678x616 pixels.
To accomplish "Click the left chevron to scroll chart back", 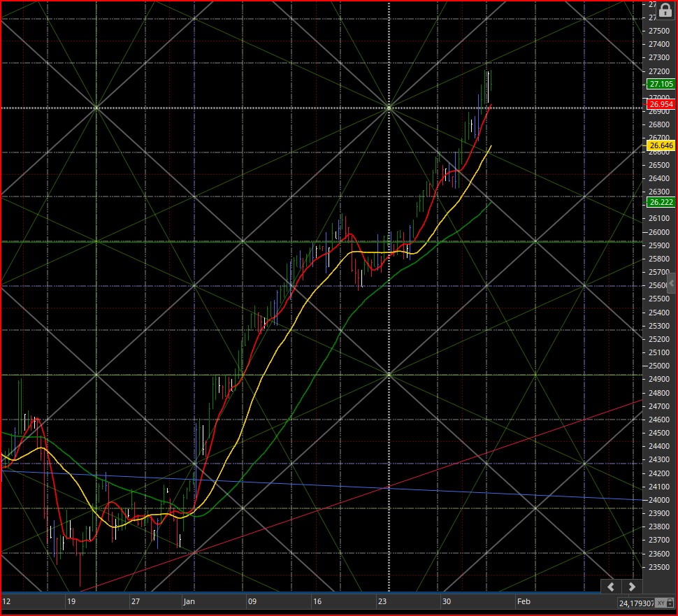I will [611, 587].
